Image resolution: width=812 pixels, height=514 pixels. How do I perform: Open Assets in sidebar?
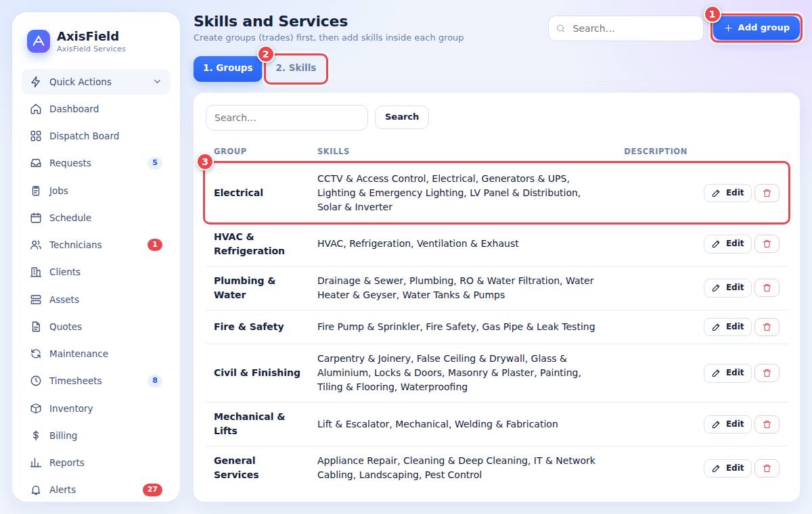click(96, 300)
